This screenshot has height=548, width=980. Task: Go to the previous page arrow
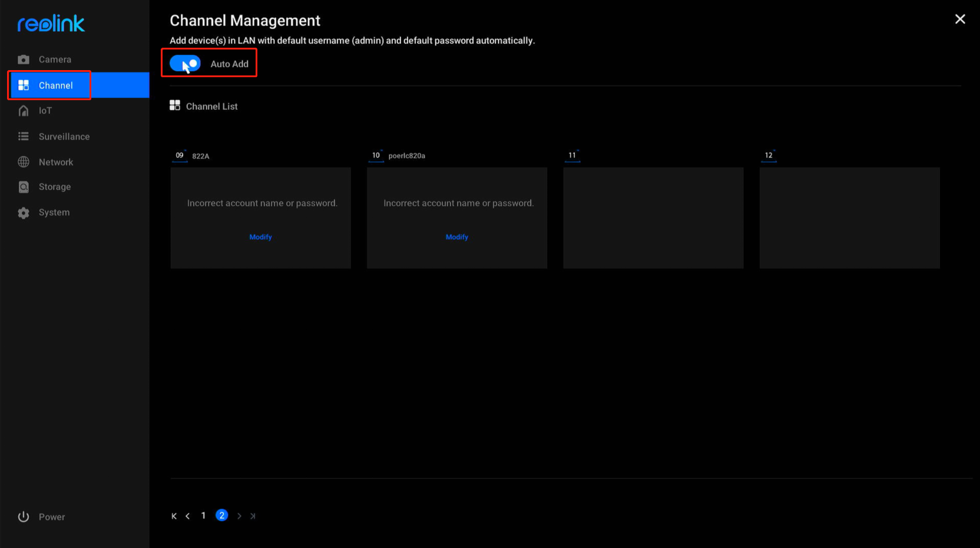click(x=188, y=516)
